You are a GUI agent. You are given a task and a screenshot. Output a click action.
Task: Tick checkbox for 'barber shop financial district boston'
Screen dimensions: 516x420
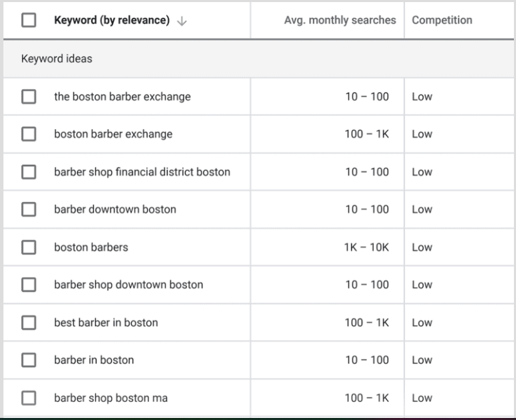[x=29, y=172]
